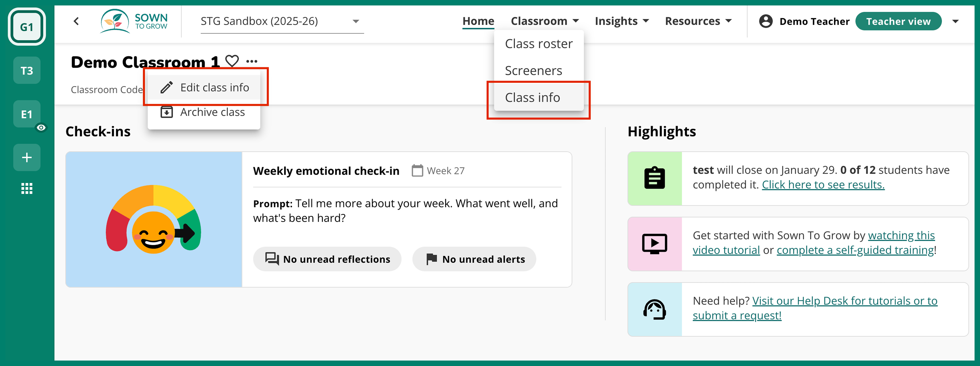980x366 pixels.
Task: Switch to the T3 classroom
Action: (27, 70)
